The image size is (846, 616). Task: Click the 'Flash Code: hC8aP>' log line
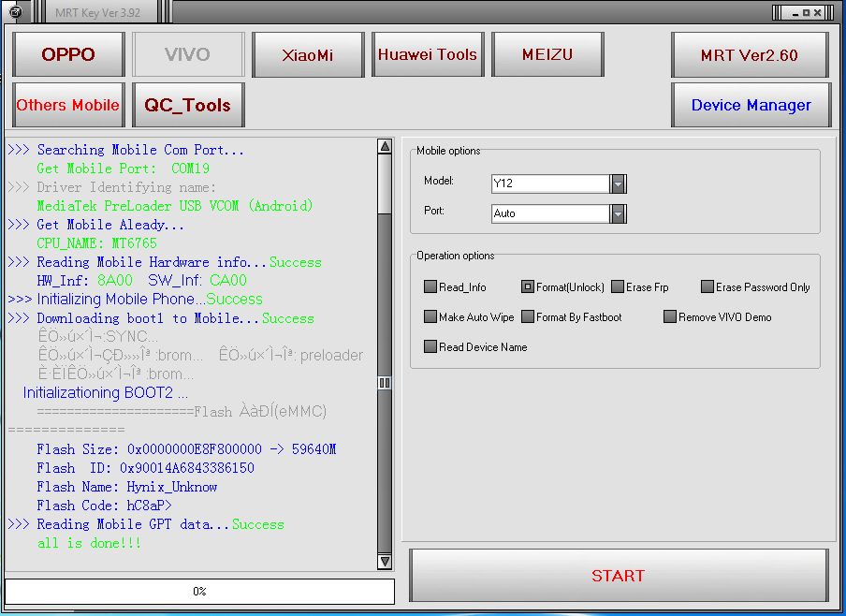(105, 506)
